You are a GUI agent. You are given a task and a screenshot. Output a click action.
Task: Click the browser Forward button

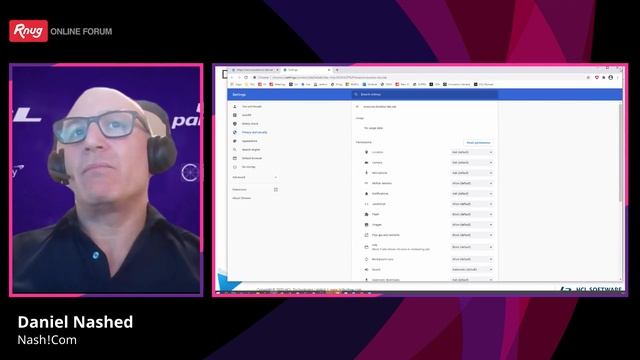point(239,77)
